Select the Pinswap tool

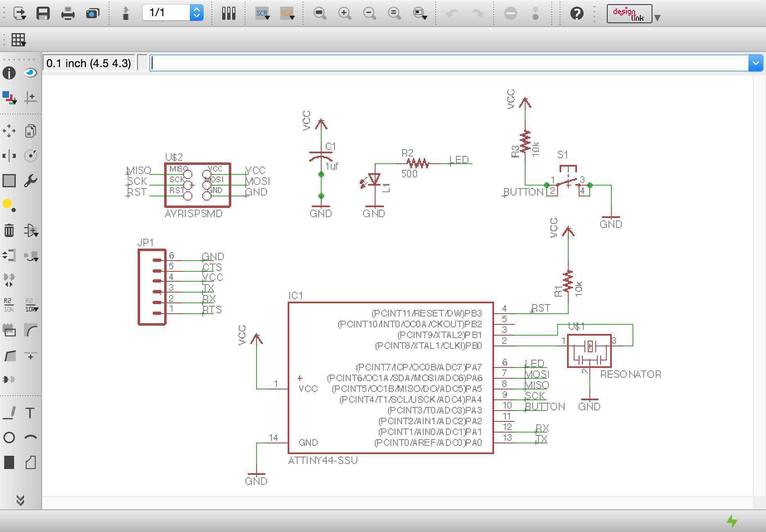[x=9, y=255]
